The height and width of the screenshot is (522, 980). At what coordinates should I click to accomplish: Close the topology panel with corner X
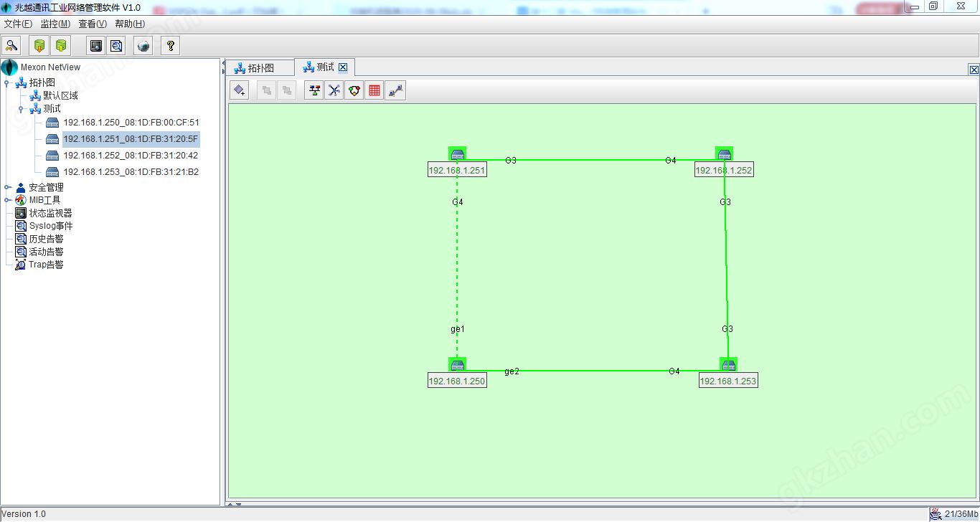pyautogui.click(x=974, y=70)
